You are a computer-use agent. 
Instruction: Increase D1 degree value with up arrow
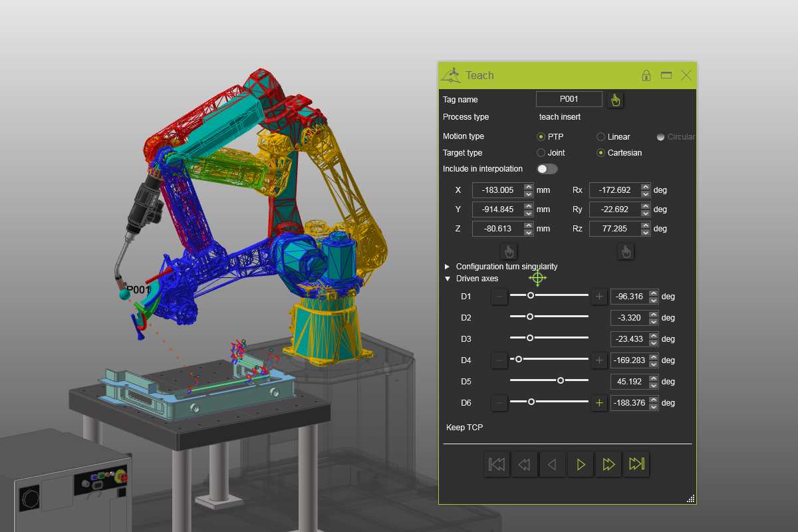pos(654,293)
